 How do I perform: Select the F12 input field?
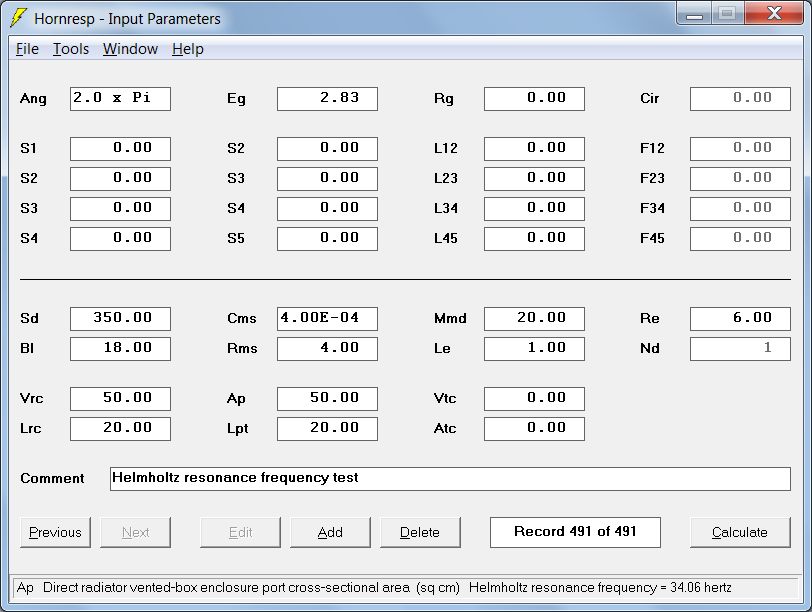pyautogui.click(x=741, y=149)
